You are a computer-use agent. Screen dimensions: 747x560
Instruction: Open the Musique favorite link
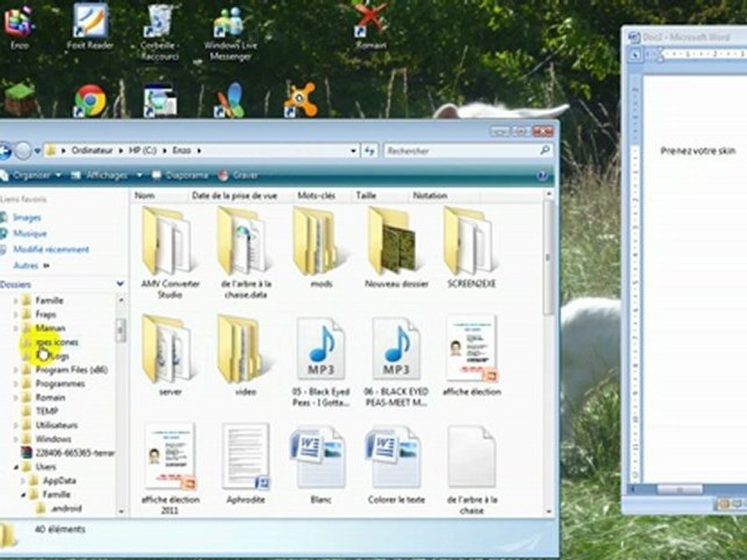[x=30, y=233]
